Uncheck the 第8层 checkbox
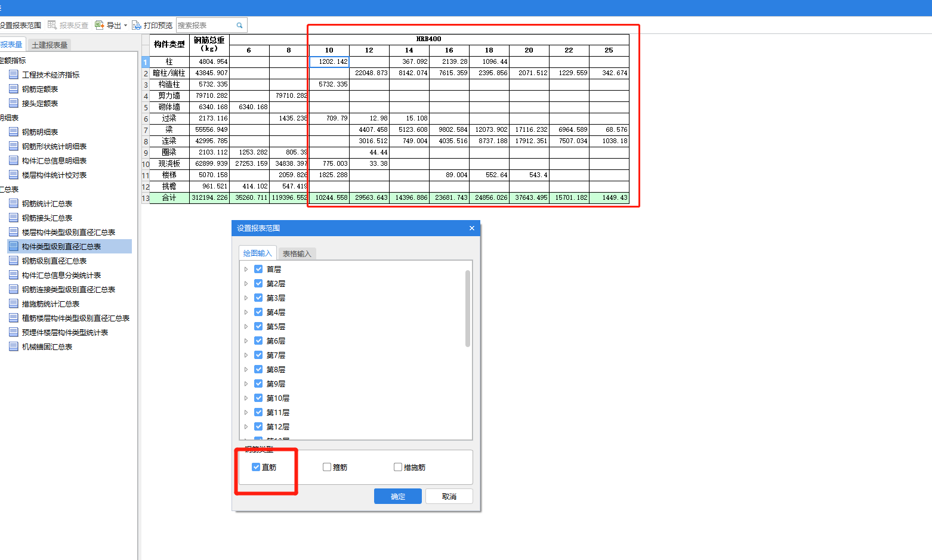This screenshot has width=932, height=560. [258, 369]
